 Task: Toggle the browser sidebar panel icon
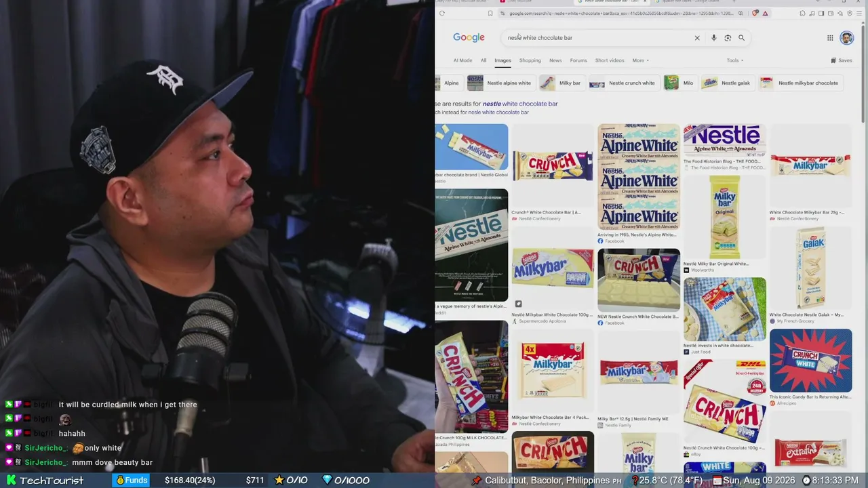(x=821, y=13)
